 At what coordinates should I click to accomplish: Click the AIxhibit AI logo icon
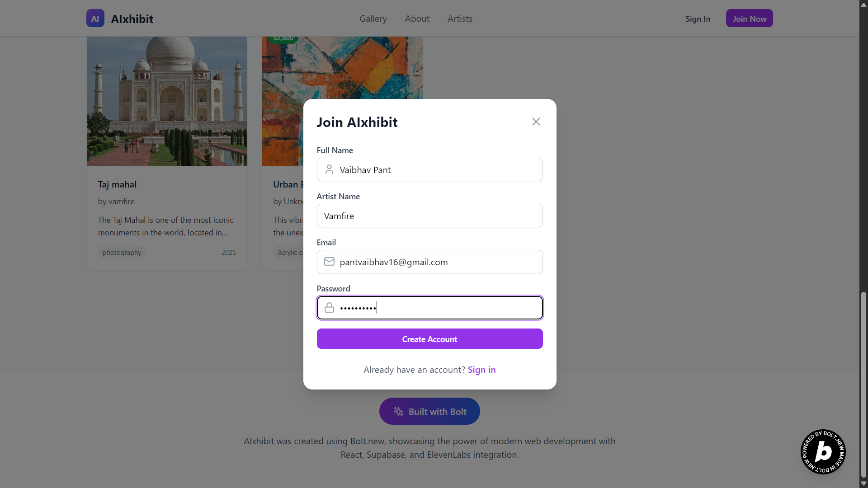pyautogui.click(x=95, y=19)
